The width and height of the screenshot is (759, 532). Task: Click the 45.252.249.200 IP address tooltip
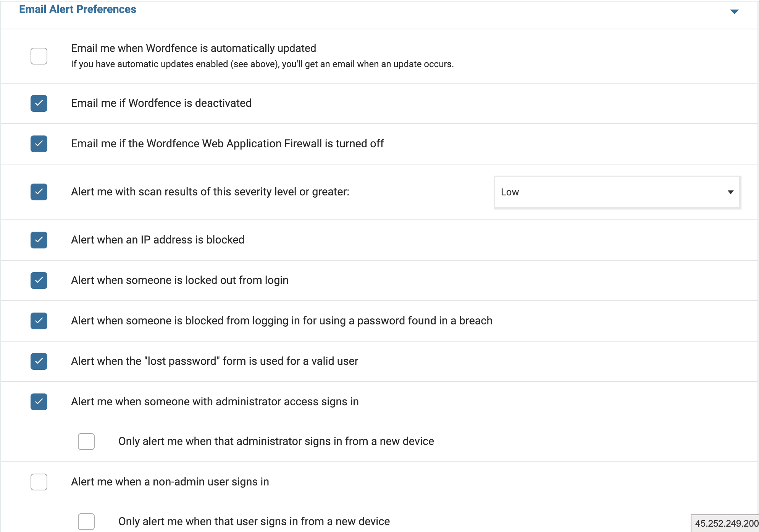point(725,523)
